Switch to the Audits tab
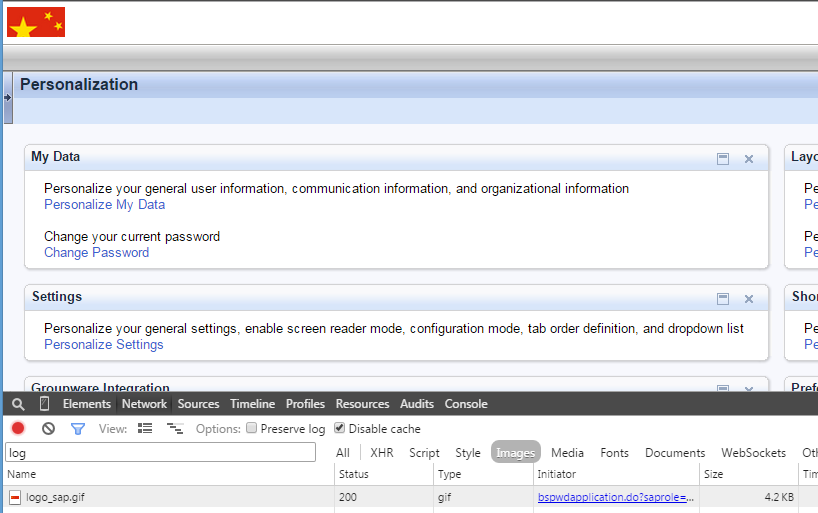Viewport: 818px width, 513px height. coord(417,404)
